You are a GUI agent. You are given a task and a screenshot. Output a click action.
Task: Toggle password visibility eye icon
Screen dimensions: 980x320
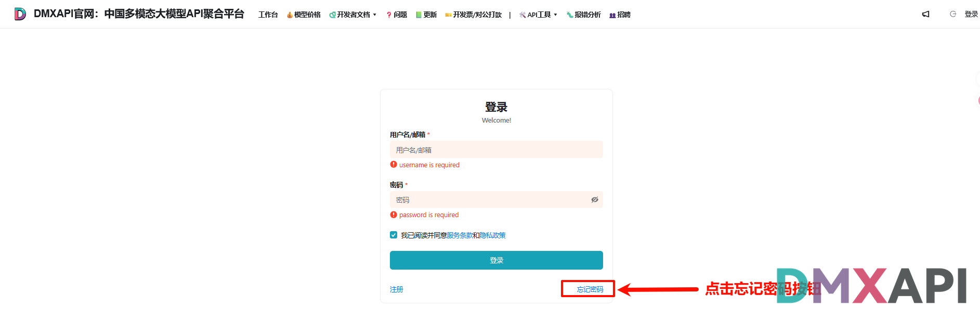point(595,199)
